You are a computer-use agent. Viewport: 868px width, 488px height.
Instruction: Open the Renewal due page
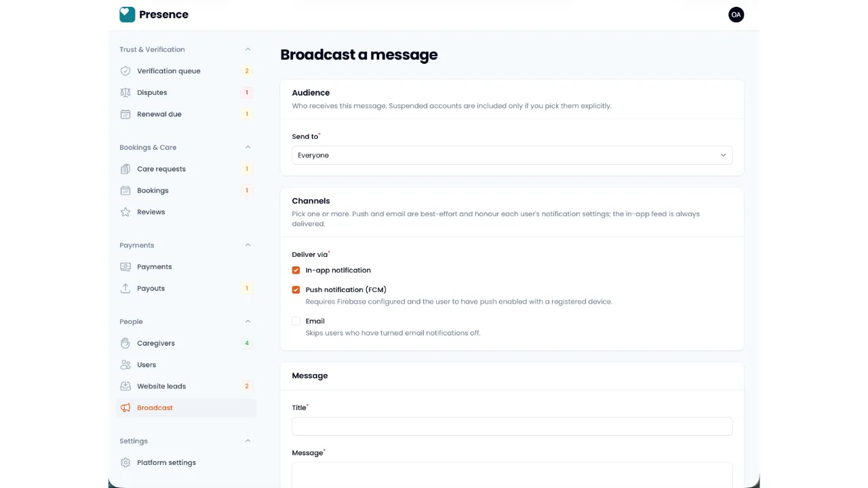186,115
